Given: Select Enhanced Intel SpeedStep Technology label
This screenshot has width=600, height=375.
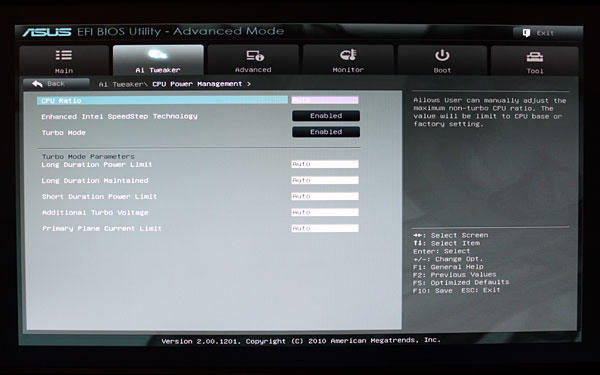Looking at the screenshot, I should pyautogui.click(x=119, y=116).
